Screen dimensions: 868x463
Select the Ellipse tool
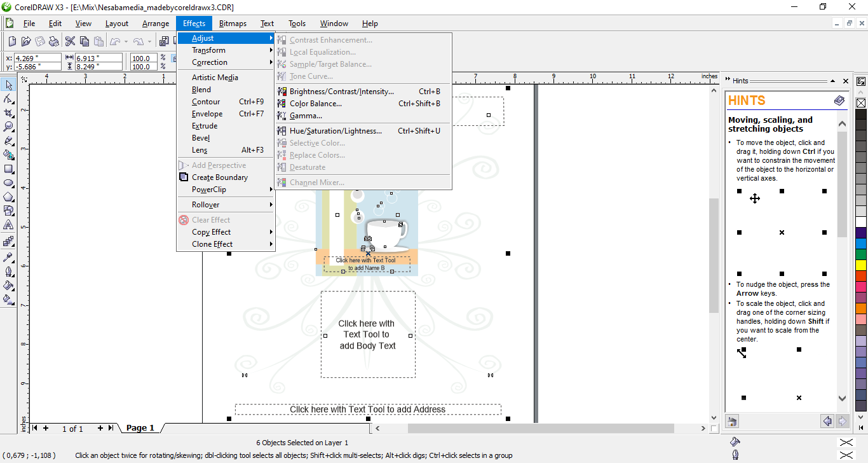tap(9, 183)
